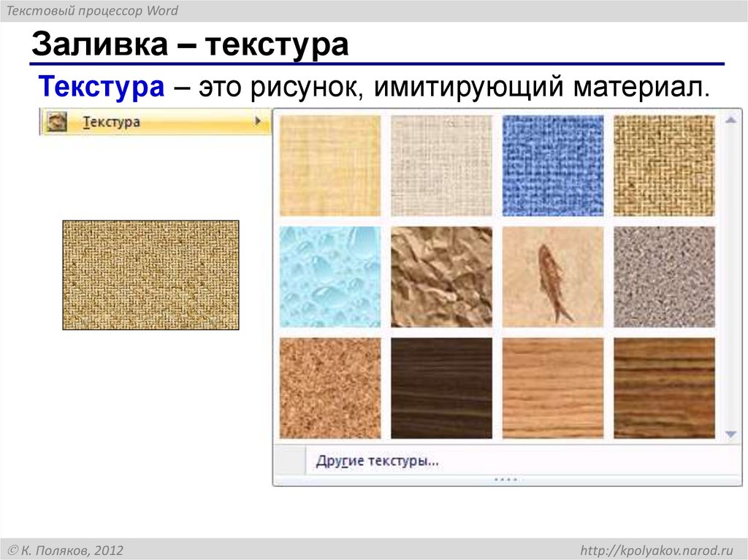Pick the Oak wood grain texture
The height and width of the screenshot is (560, 748).
[x=552, y=387]
